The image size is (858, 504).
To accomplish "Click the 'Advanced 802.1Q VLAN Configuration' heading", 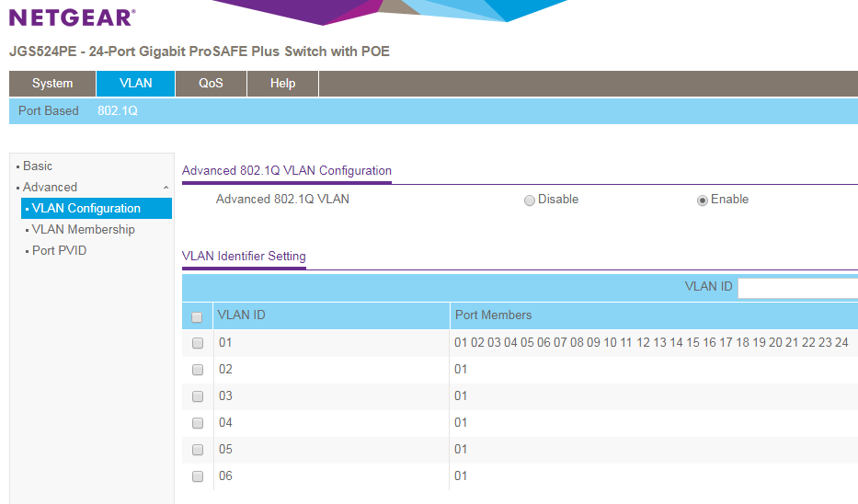I will click(x=287, y=171).
